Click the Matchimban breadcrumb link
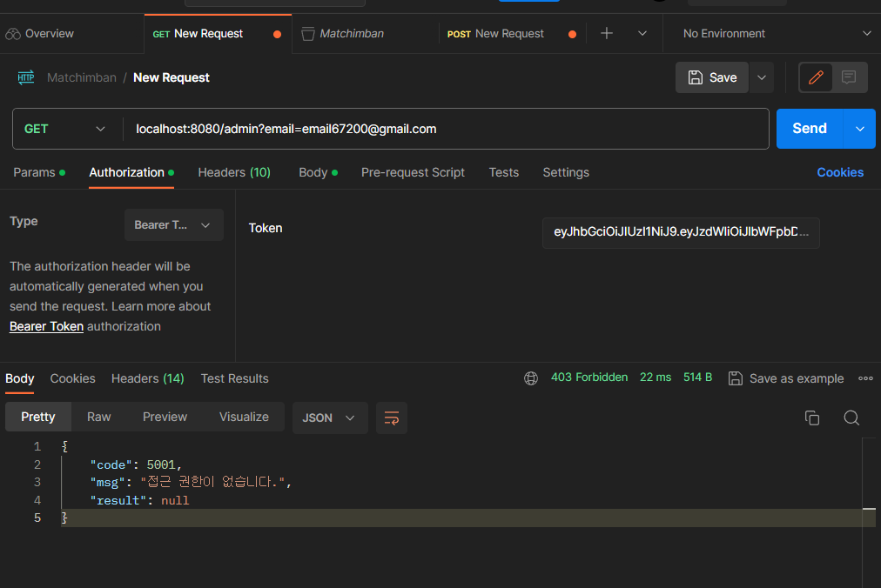The width and height of the screenshot is (881, 588). click(82, 77)
